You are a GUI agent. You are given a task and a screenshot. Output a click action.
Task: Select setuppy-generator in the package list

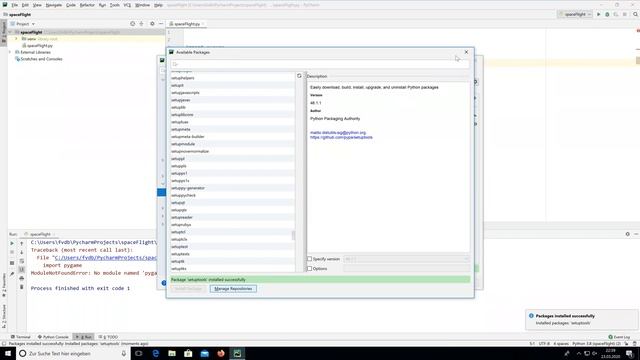(232, 188)
